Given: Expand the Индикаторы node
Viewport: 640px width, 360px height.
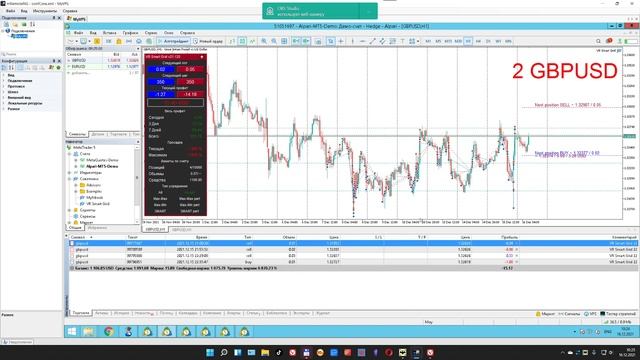Looking at the screenshot, I should pos(69,173).
